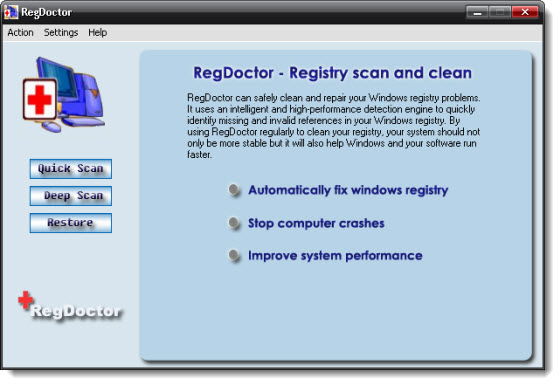
Task: Click the description paragraph about RegDoctor
Action: coord(334,126)
